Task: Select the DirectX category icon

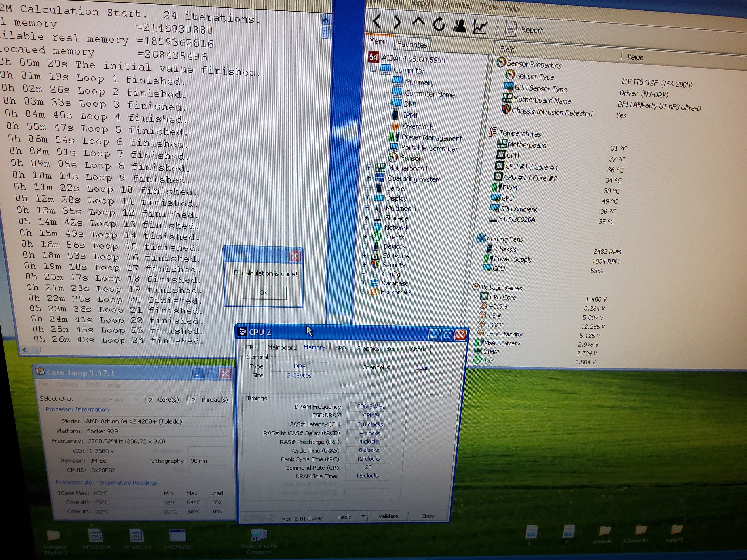Action: [377, 237]
